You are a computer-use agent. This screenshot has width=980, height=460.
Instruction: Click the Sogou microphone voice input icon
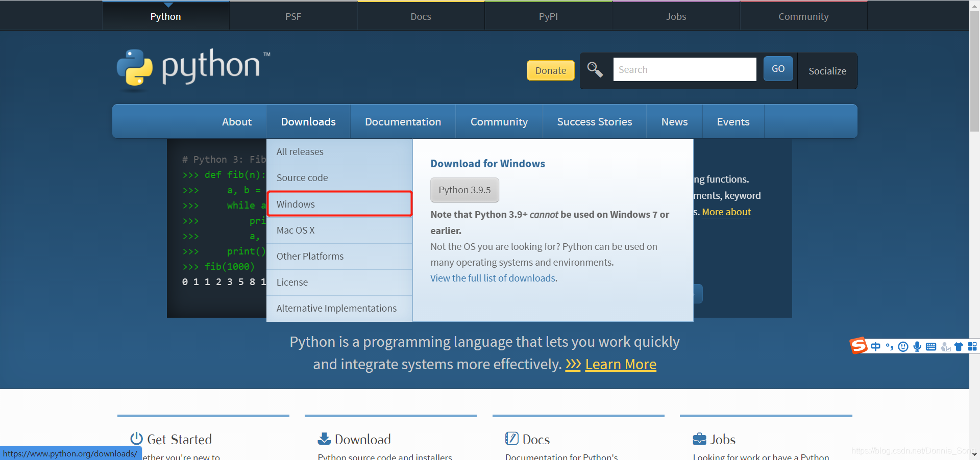(917, 347)
